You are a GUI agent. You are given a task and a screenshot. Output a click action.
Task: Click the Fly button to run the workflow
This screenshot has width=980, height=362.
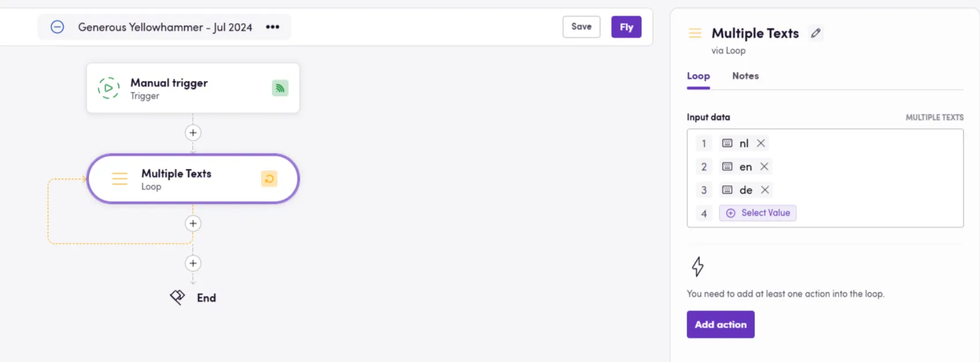(x=626, y=27)
